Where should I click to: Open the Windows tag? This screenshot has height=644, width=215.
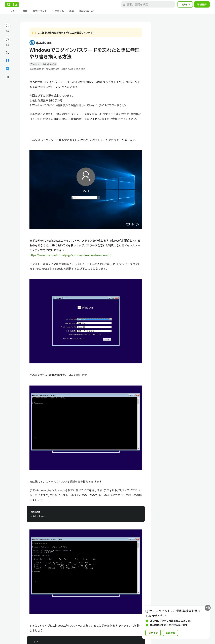(x=35, y=64)
